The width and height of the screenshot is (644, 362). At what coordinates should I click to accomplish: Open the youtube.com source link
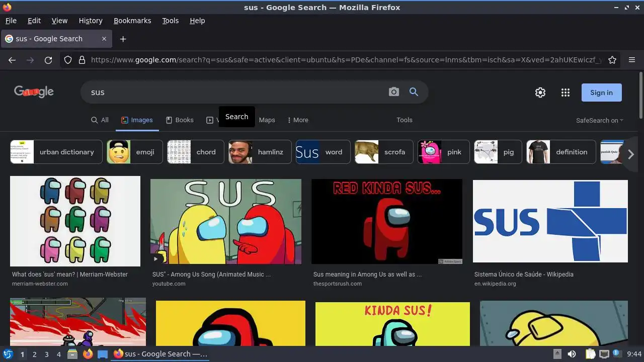click(x=169, y=284)
